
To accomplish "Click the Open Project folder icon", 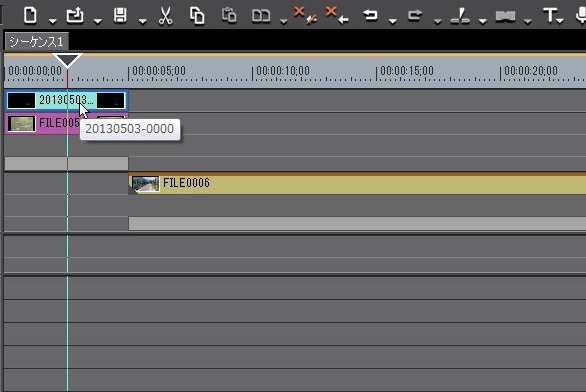I will 75,16.
